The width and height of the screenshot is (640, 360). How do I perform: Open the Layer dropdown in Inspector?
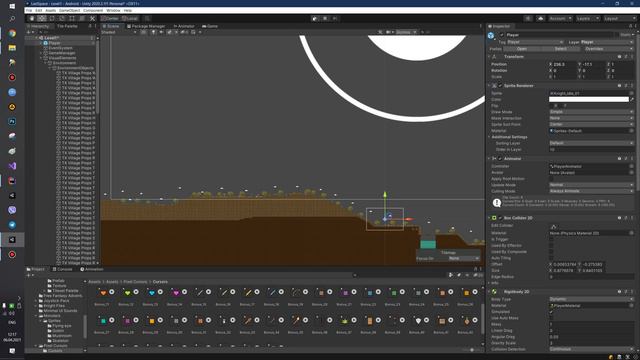pos(607,42)
